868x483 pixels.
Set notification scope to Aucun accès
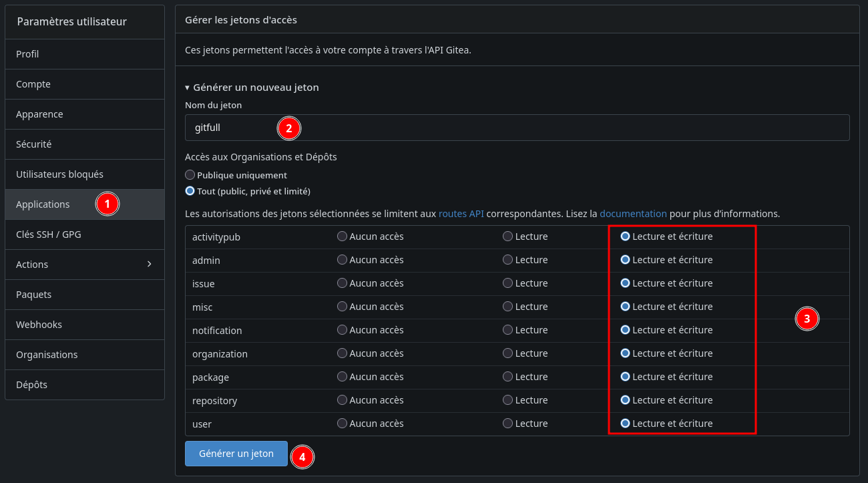pos(343,330)
